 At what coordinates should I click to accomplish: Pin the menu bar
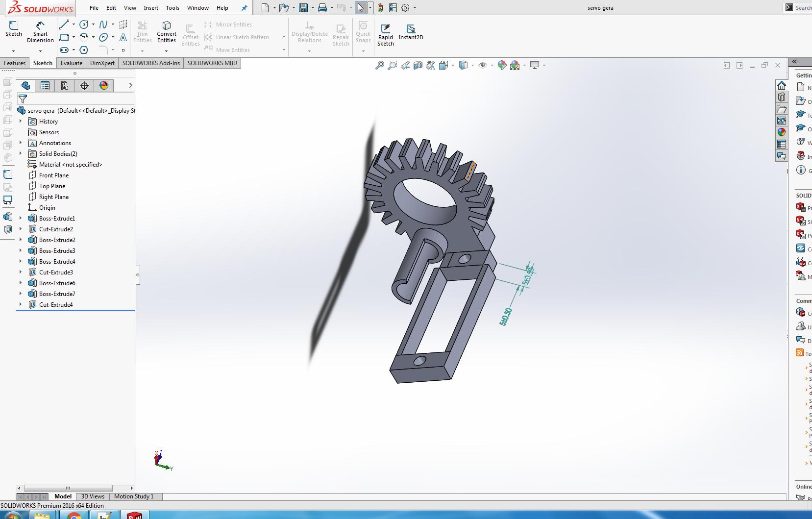tap(244, 8)
